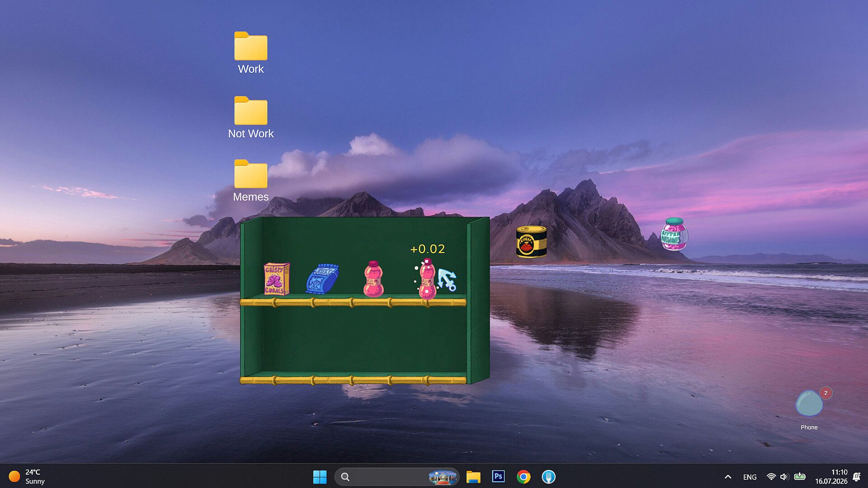Open Wi-Fi network settings
868x488 pixels.
point(771,477)
